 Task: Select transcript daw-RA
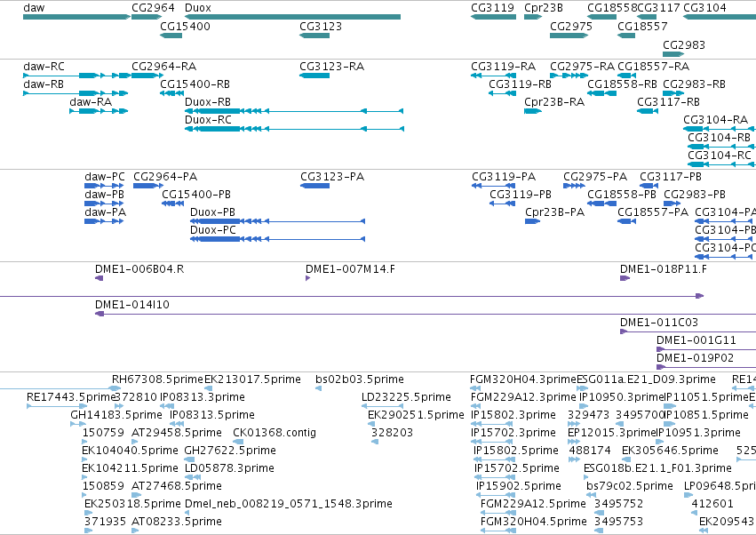point(99,111)
